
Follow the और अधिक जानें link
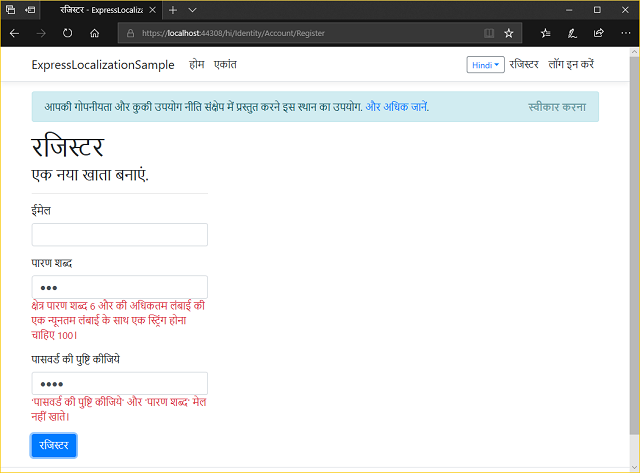coord(396,107)
